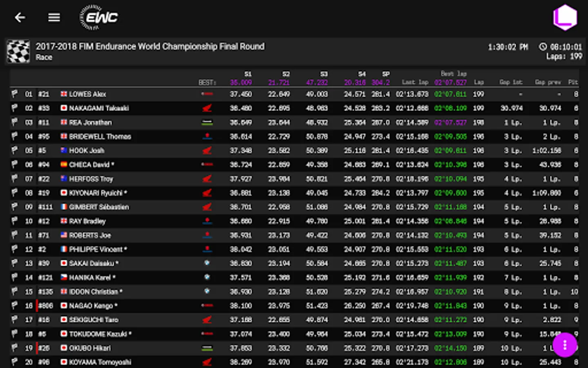The height and width of the screenshot is (368, 588).
Task: Tap gap prev 1:02.156 in HOOK Josh row
Action: coord(547,150)
